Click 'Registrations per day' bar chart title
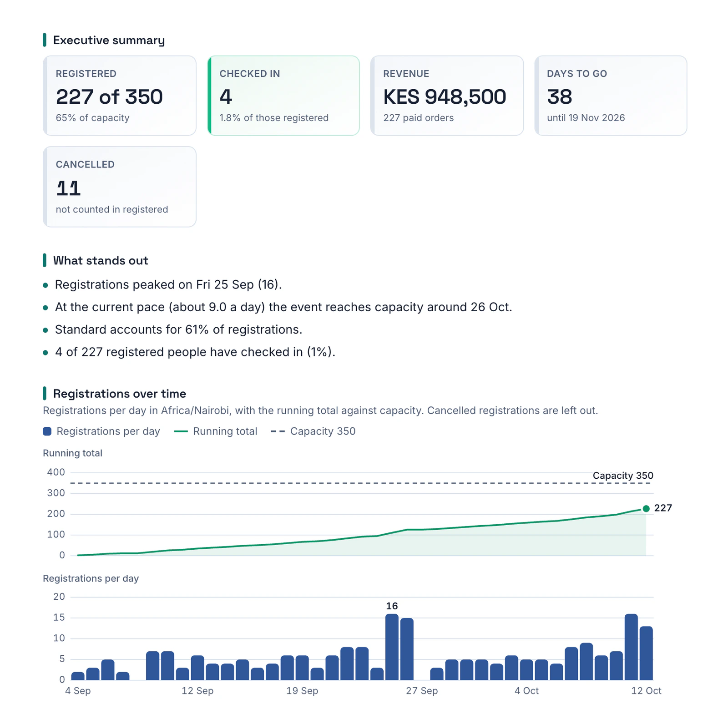This screenshot has width=728, height=714. pos(91,578)
